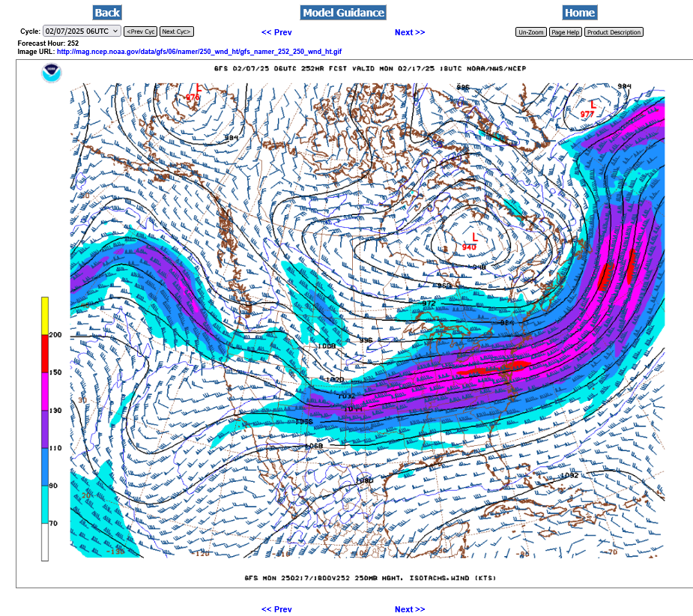
Task: Go to the Back navigation link
Action: (x=107, y=13)
